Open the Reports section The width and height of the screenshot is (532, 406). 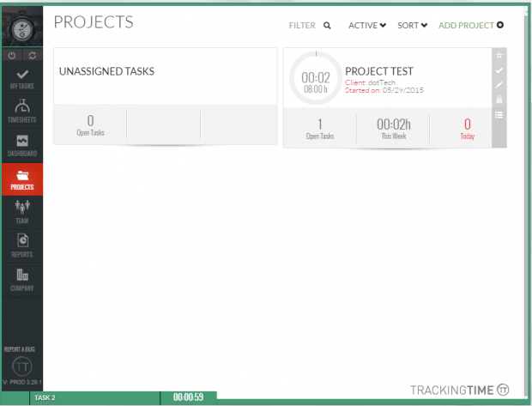tap(22, 246)
